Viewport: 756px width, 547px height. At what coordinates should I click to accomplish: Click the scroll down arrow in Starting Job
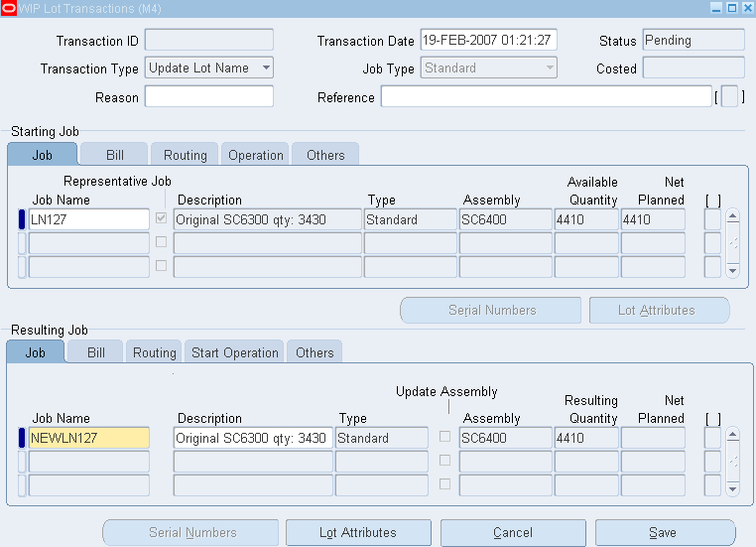(733, 271)
